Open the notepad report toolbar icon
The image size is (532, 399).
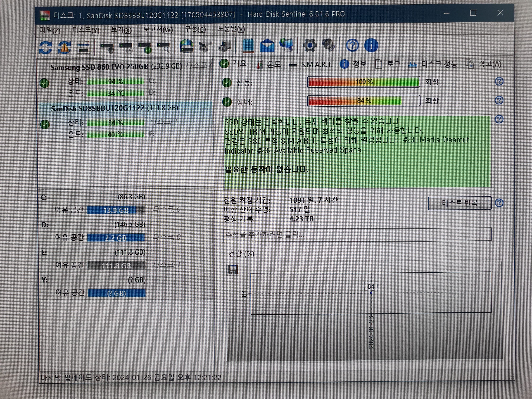pyautogui.click(x=248, y=45)
